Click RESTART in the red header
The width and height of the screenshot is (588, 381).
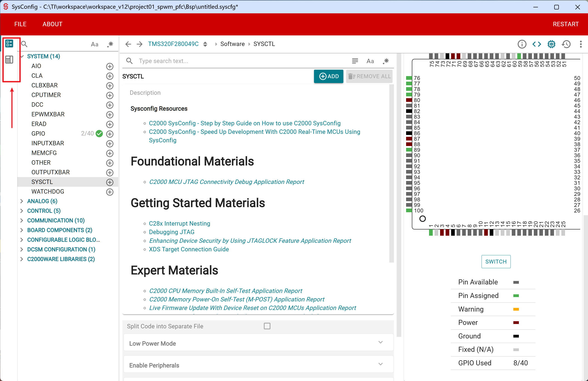pos(565,24)
